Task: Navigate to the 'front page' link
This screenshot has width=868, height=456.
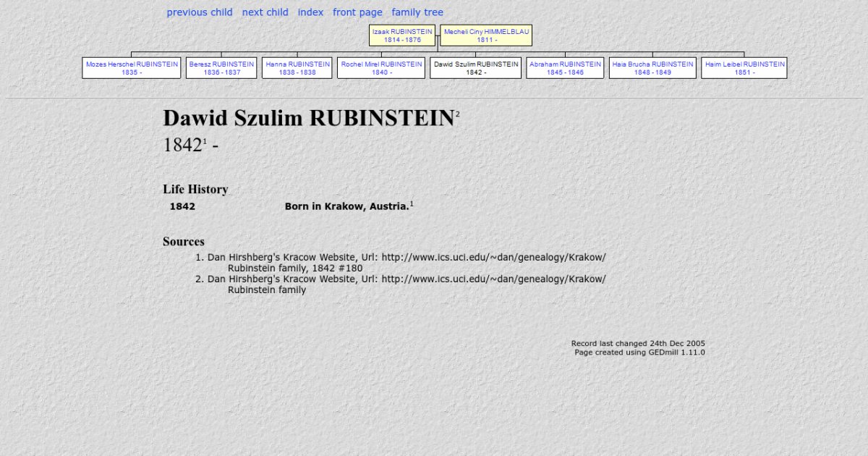Action: pos(357,12)
